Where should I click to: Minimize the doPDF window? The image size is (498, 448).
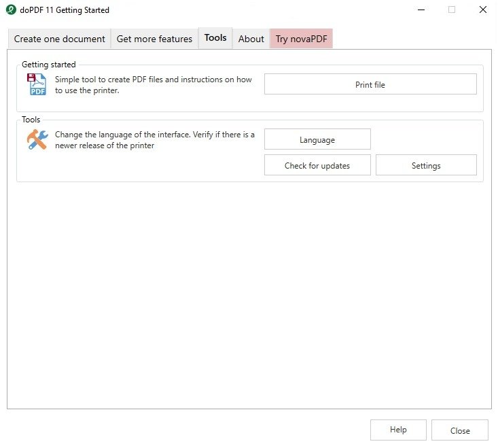tap(421, 10)
